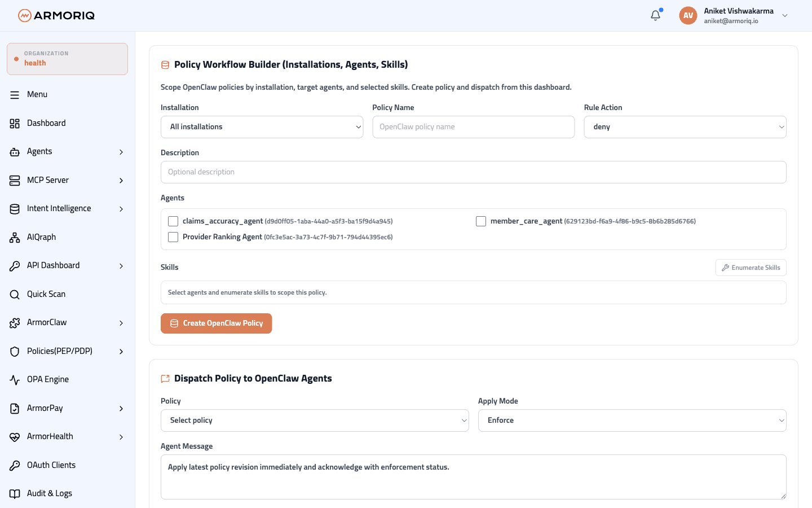Click the Intent Intelligence database icon

point(15,209)
